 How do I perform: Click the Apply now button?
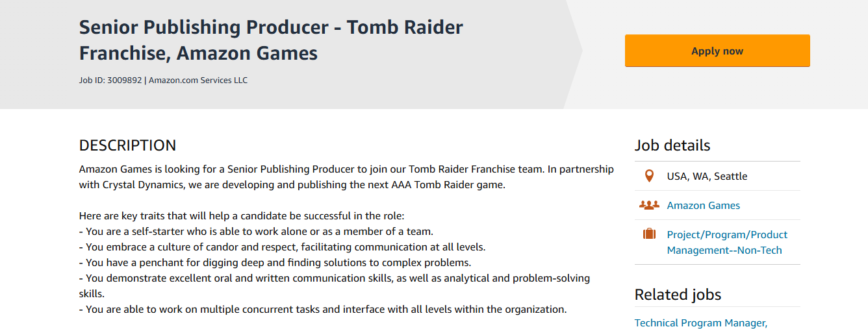[x=717, y=51]
